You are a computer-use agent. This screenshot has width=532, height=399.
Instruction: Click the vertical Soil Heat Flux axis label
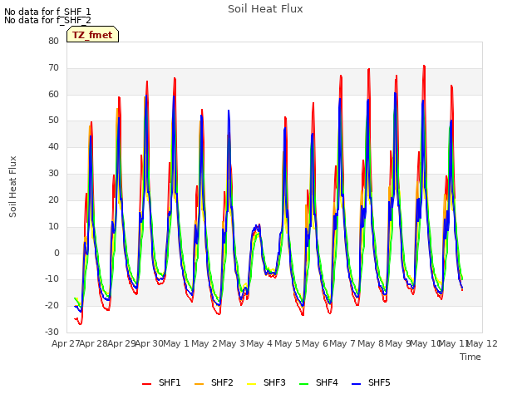[12, 186]
